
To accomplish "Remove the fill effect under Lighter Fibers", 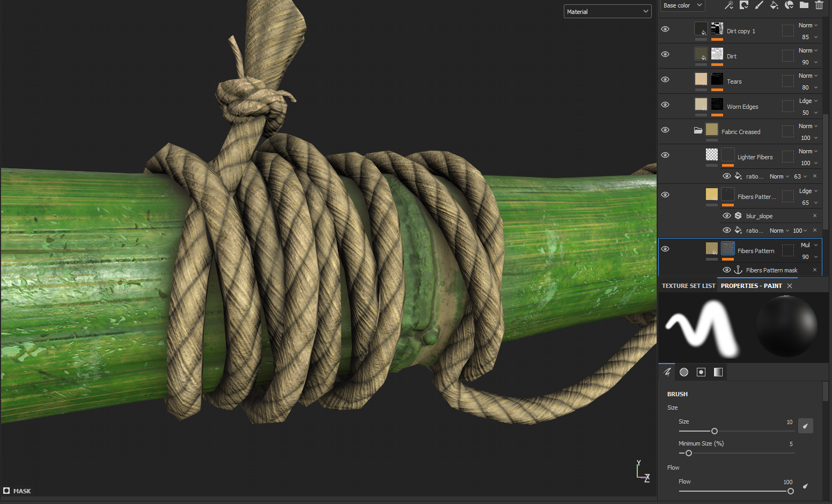I will coord(815,176).
